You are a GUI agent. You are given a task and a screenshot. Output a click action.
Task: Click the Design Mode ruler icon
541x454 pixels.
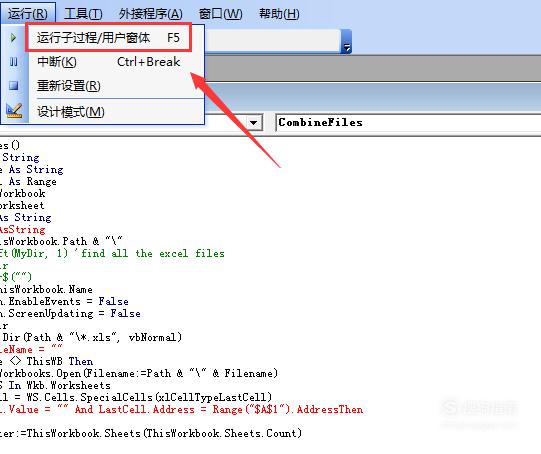pos(14,110)
